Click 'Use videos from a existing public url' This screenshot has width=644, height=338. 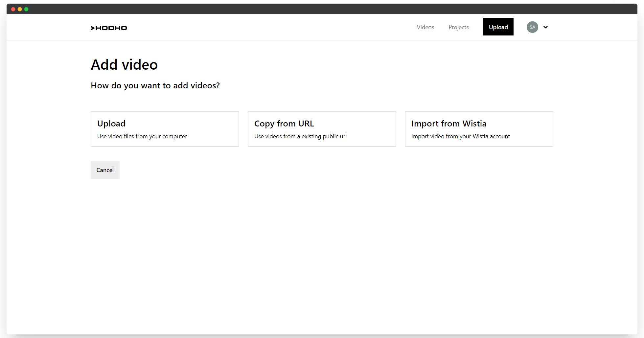point(300,136)
